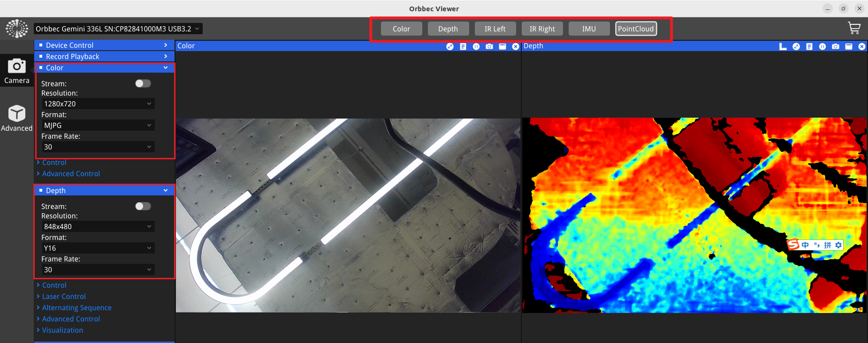Open the Advanced cube sidebar mode
The width and height of the screenshot is (868, 343).
pos(17,118)
